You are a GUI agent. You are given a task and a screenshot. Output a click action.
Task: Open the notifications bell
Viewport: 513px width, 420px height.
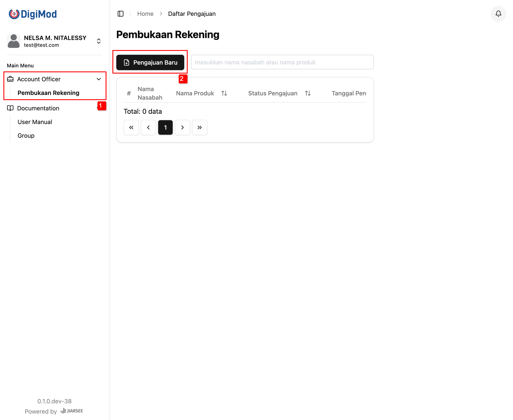[x=498, y=14]
